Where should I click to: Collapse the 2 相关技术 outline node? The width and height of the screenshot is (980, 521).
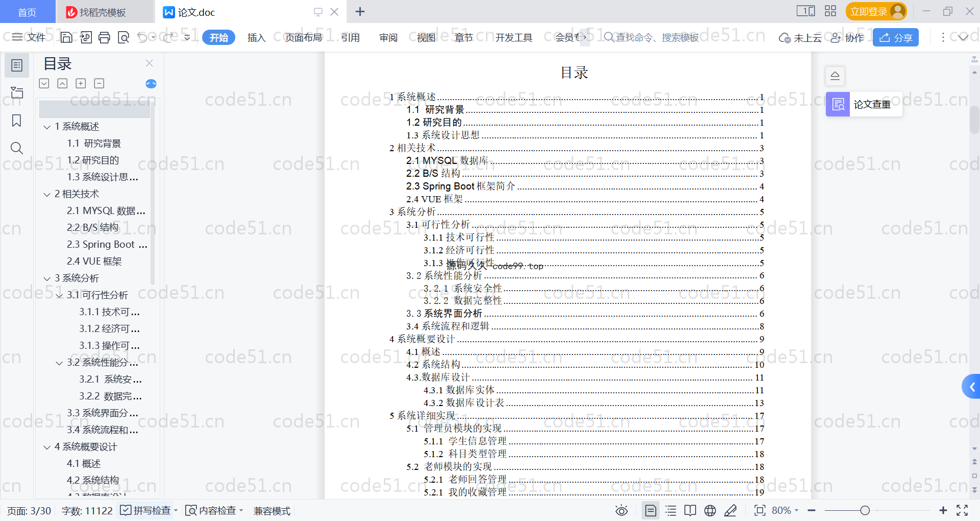[x=47, y=194]
